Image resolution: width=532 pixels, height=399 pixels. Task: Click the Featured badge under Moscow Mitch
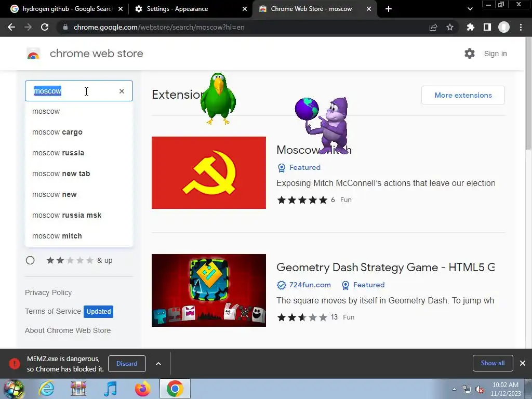pyautogui.click(x=299, y=168)
